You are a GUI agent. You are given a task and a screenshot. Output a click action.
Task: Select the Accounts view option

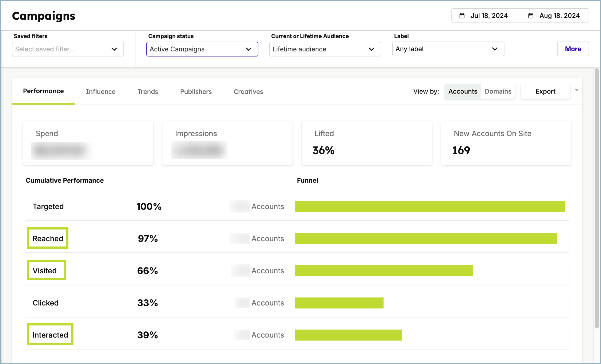463,91
